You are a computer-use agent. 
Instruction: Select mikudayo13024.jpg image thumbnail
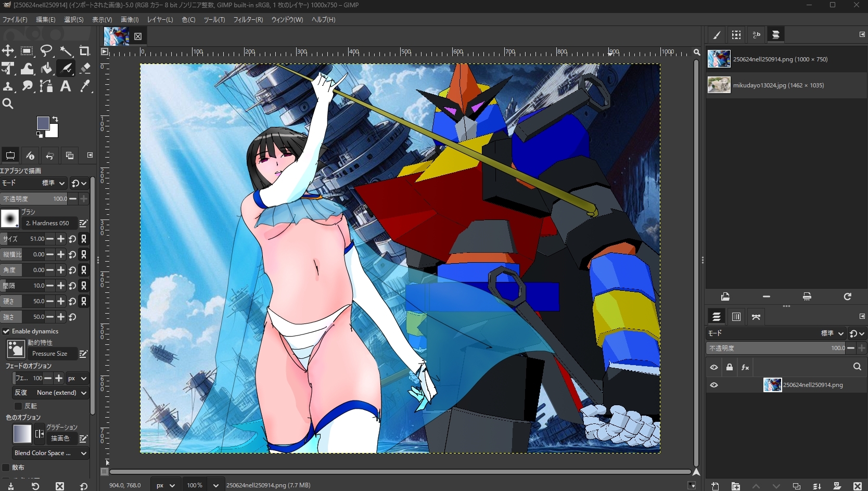pos(719,85)
